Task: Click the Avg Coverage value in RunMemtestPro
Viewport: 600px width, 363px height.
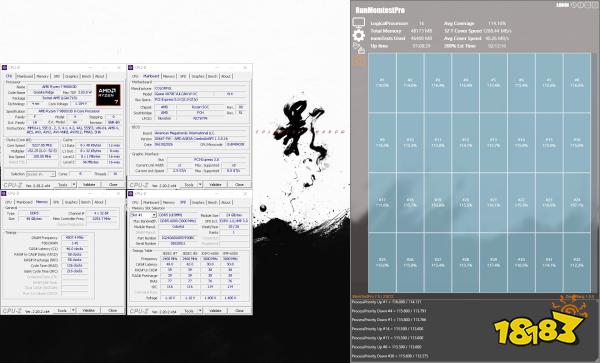Action: 496,23
